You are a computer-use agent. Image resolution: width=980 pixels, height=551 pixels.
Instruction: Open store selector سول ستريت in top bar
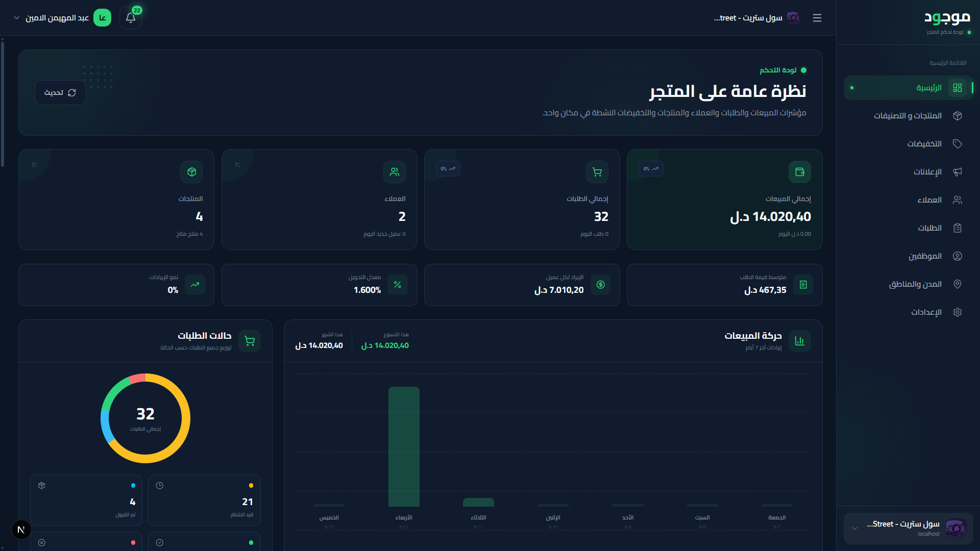[x=757, y=18]
